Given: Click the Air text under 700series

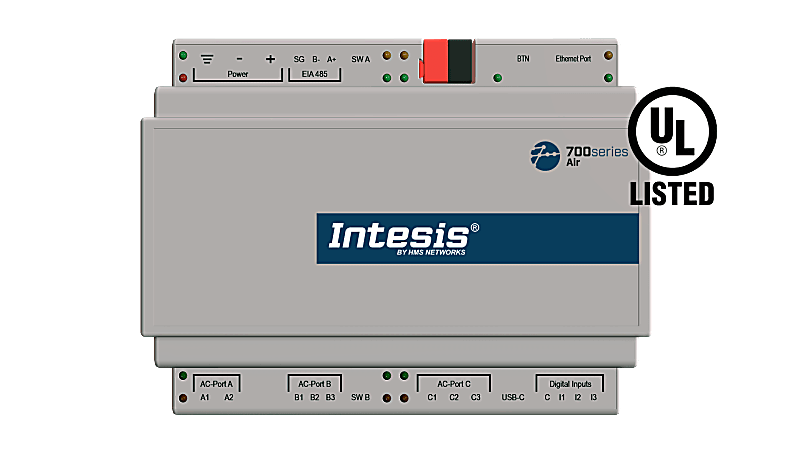Looking at the screenshot, I should pyautogui.click(x=573, y=163).
